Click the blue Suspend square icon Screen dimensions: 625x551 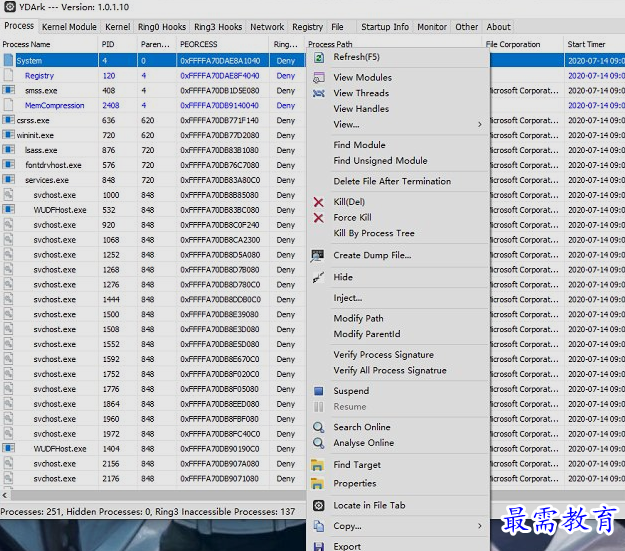[318, 391]
